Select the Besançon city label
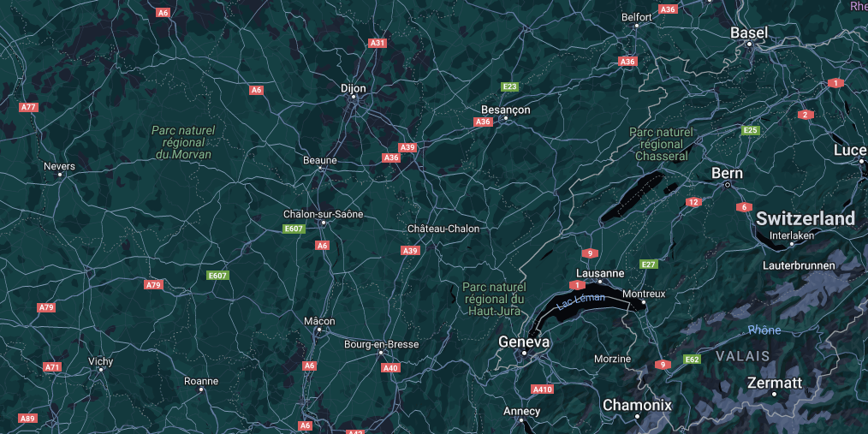This screenshot has width=868, height=434. click(x=505, y=110)
